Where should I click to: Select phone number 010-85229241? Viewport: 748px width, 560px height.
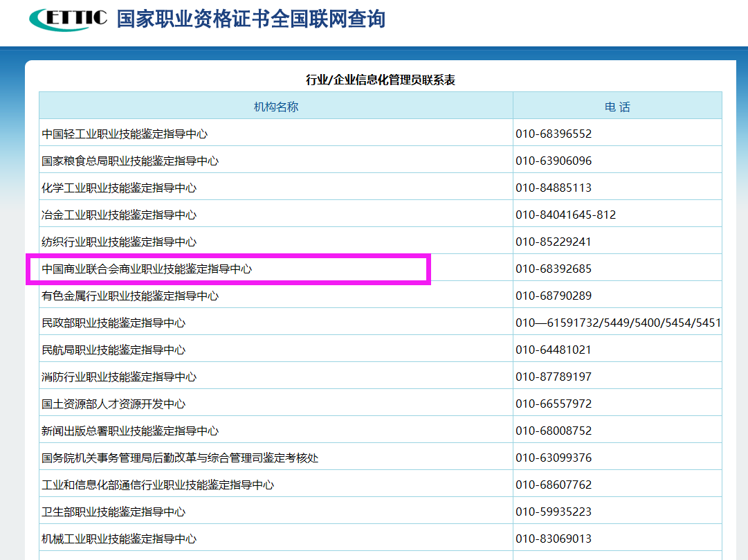pyautogui.click(x=554, y=242)
